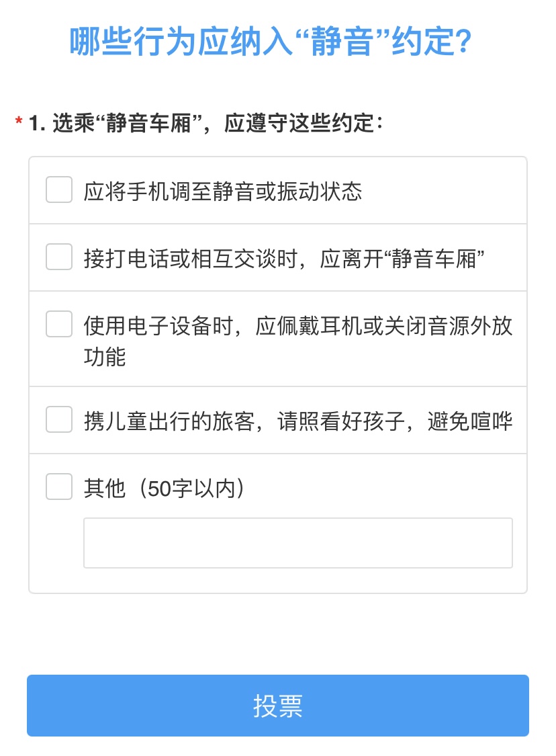The image size is (556, 756).
Task: Click the blue survey title heading
Action: coord(270,42)
